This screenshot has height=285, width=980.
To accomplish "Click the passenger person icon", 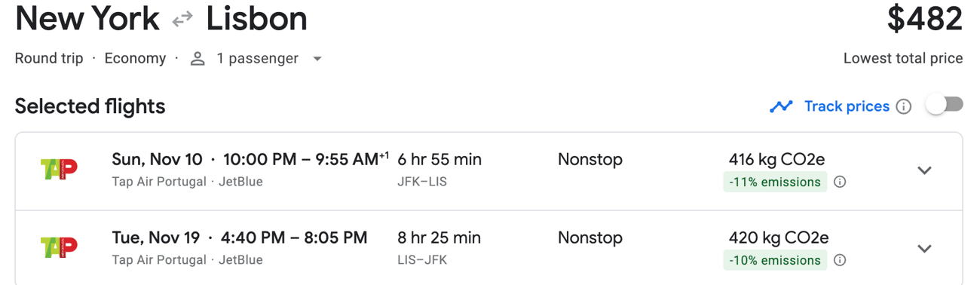I will (x=198, y=59).
